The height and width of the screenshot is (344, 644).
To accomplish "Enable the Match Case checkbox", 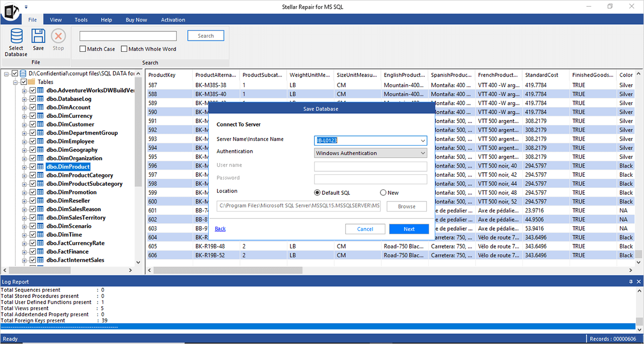I will [83, 49].
